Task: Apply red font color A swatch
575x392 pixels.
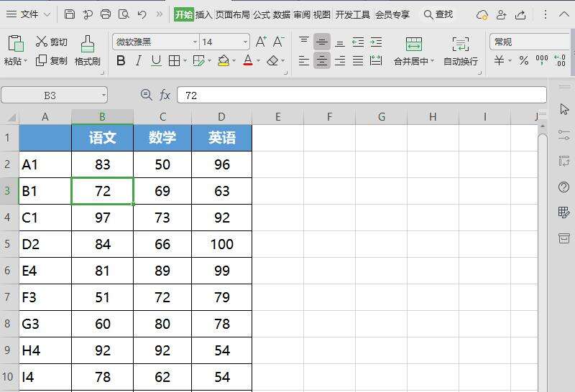Action: 248,60
